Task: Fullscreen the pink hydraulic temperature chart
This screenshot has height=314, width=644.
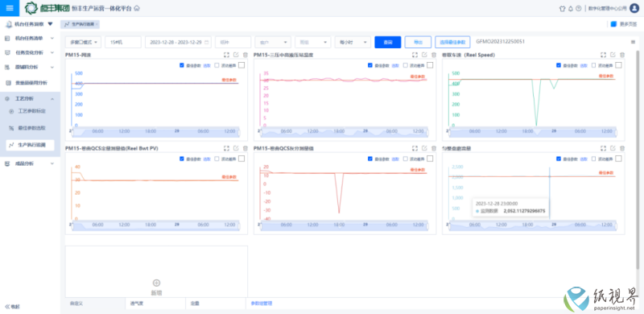Action: (415, 55)
